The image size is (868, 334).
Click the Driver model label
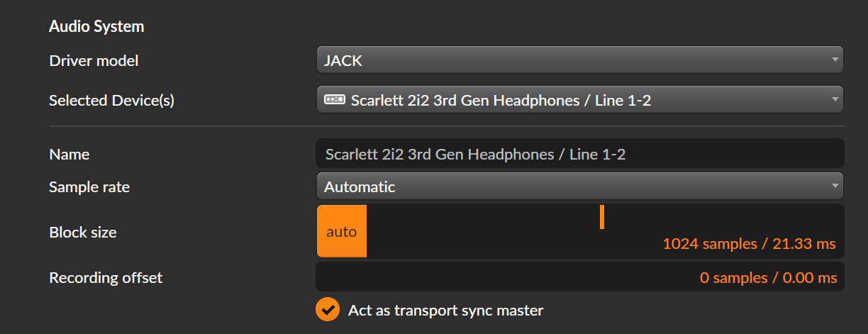tap(94, 61)
